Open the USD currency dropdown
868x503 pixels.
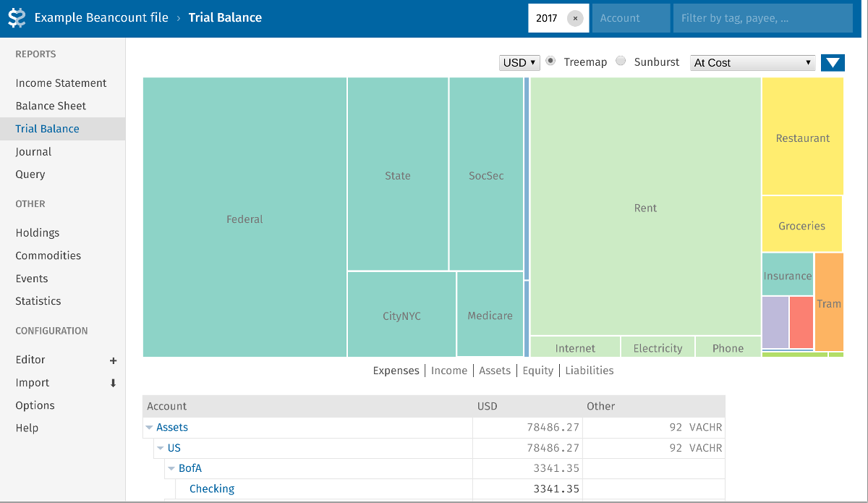(x=519, y=63)
